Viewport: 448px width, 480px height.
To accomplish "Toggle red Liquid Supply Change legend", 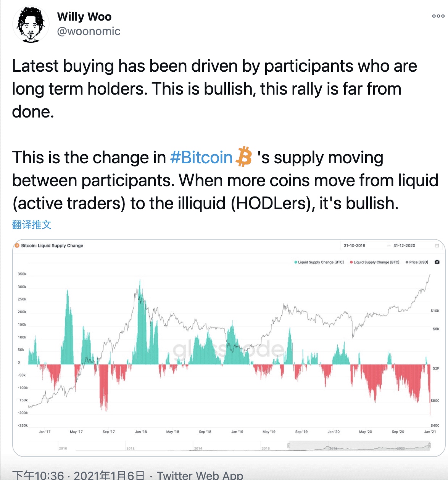I will tap(374, 262).
